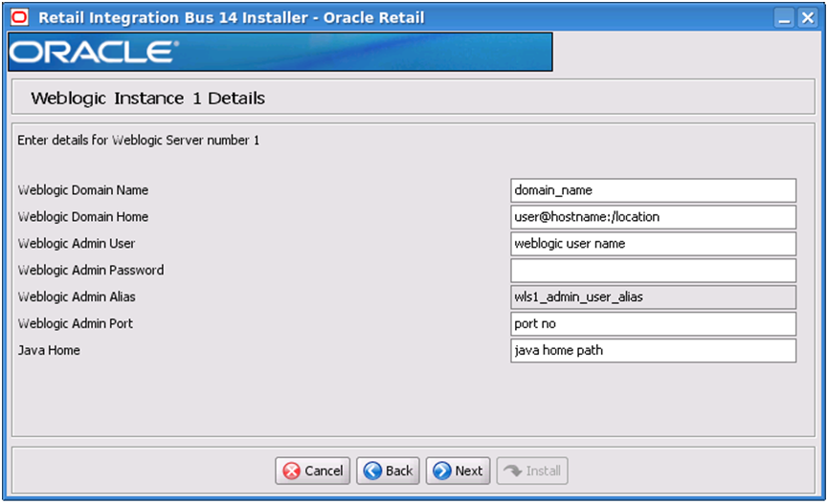This screenshot has width=828, height=504.
Task: Click the 'Weblogic Admin Password' label
Action: pyautogui.click(x=91, y=271)
